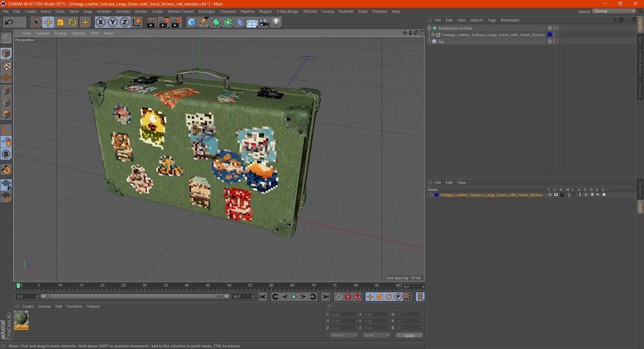Switch the coordinate system icon
Screen dimensions: 644x349
click(x=137, y=22)
